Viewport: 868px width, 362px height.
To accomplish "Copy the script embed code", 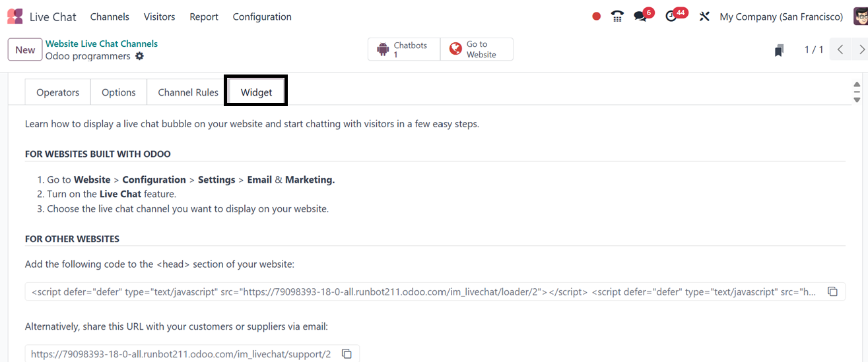I will tap(833, 291).
